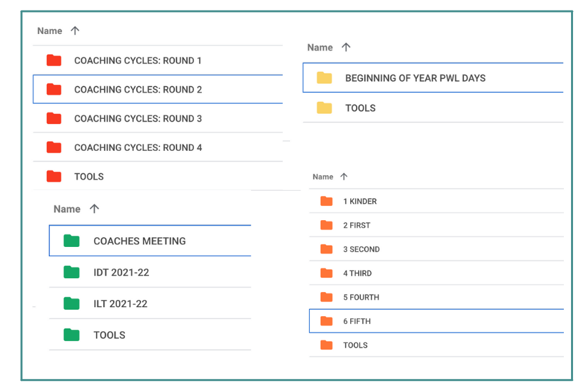Open COACHING CYCLES: ROUND 2 folder row

[x=138, y=90]
